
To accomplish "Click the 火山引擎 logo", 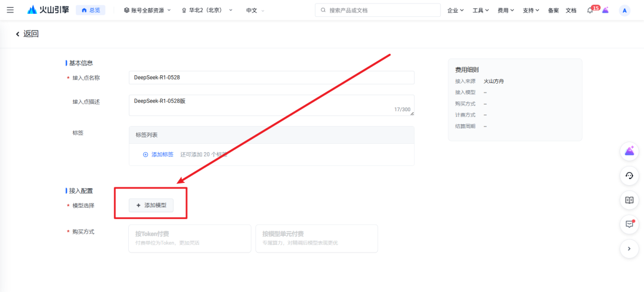I will [48, 10].
